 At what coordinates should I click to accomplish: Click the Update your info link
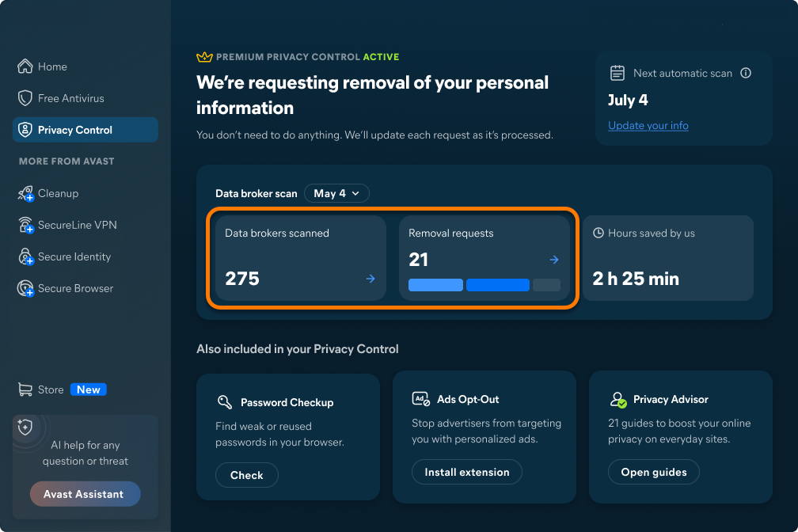pyautogui.click(x=648, y=125)
